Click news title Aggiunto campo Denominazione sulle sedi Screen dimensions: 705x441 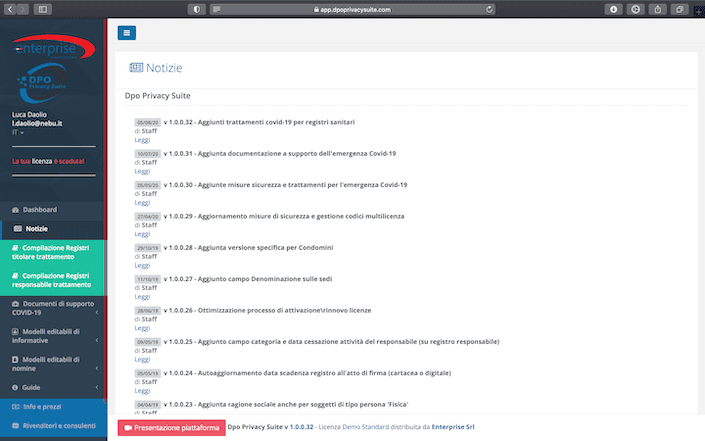point(265,279)
